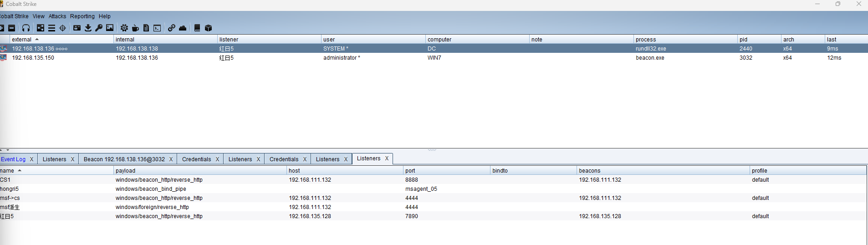Screen dimensions: 868x245
Task: Select the CS1 listener row
Action: click(433, 180)
